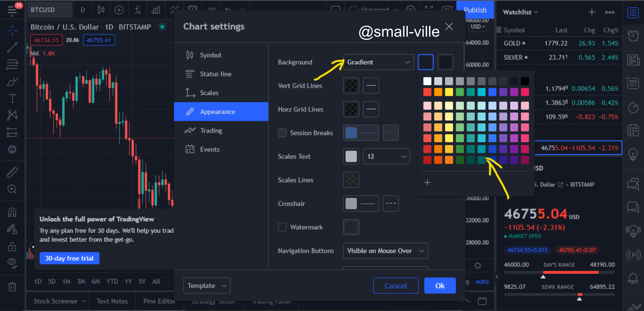The width and height of the screenshot is (644, 311).
Task: Toggle stay in drawing mode icon
Action: [x=12, y=229]
